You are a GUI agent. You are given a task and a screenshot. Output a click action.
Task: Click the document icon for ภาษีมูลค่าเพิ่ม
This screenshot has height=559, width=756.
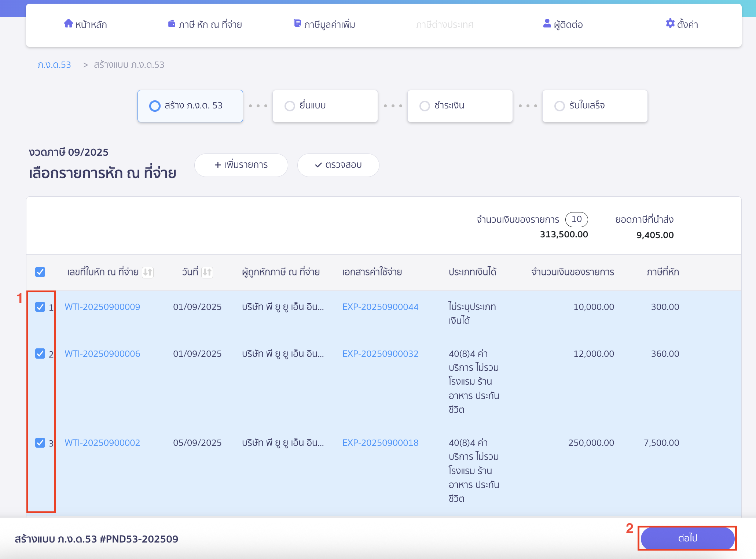(297, 23)
